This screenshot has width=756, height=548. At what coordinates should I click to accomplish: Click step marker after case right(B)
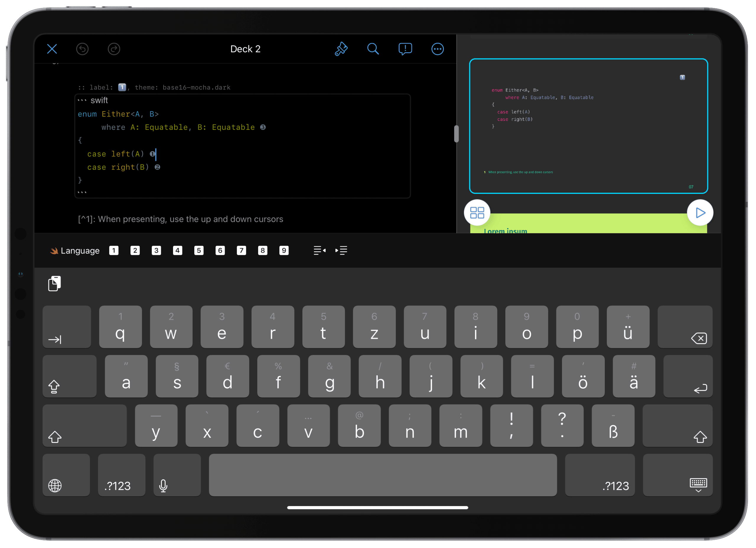tap(157, 167)
